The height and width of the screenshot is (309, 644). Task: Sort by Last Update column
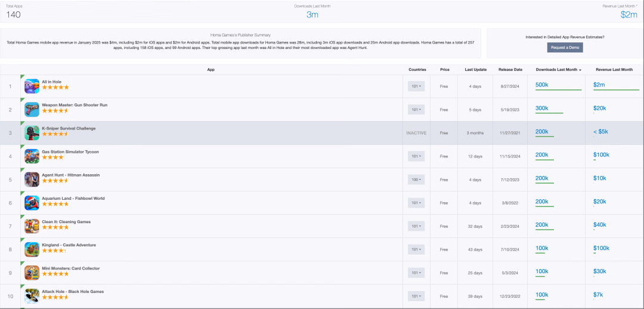[476, 70]
